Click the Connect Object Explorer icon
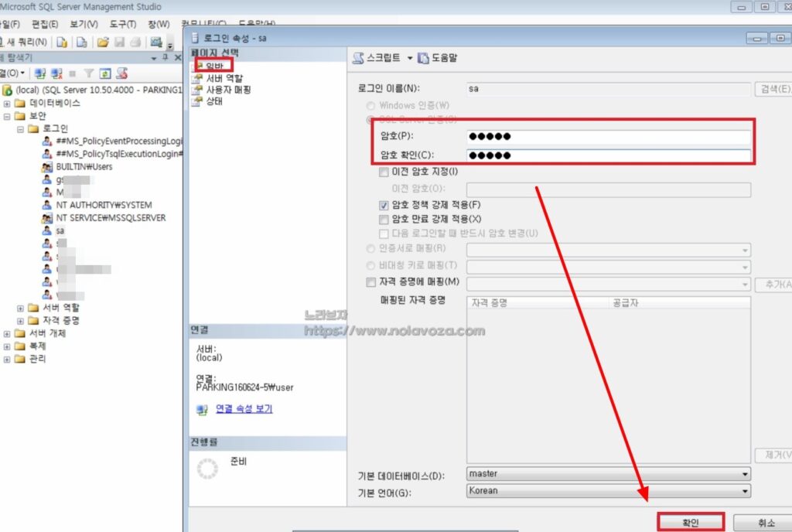This screenshot has width=792, height=532. tap(40, 73)
